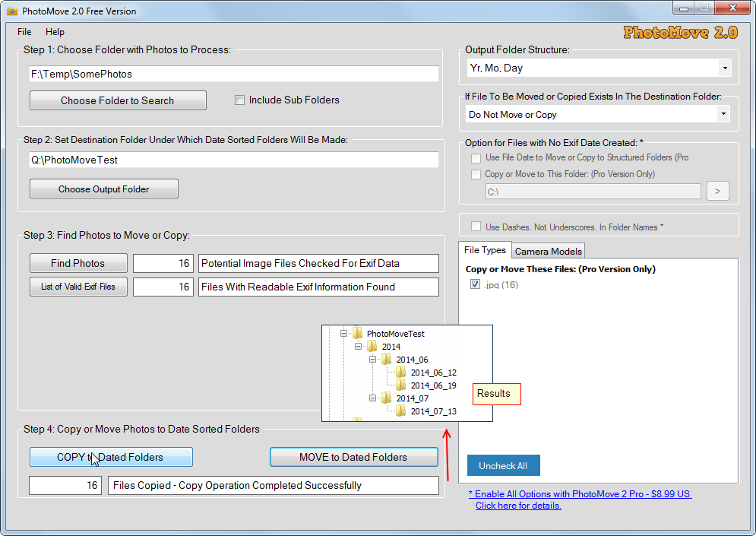Toggle Use File Date to Move checkbox
The width and height of the screenshot is (756, 536).
pos(476,158)
